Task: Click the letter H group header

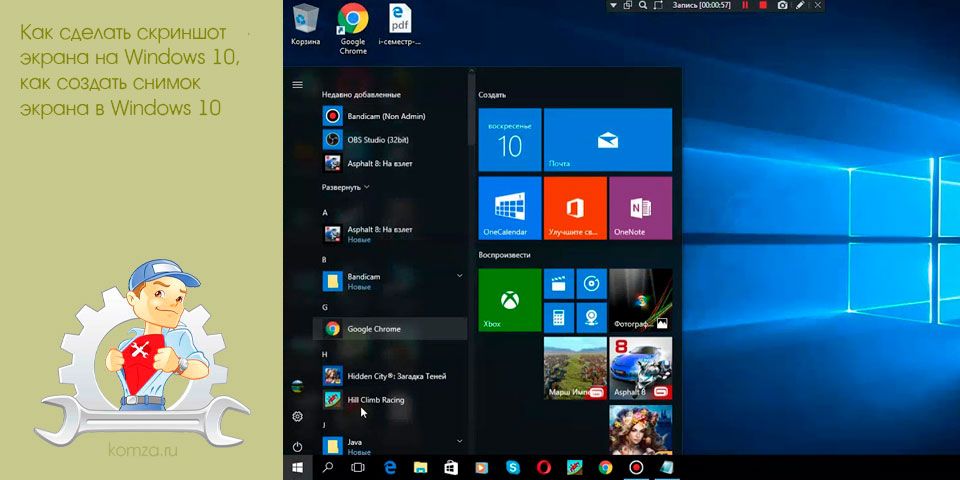Action: 325,354
